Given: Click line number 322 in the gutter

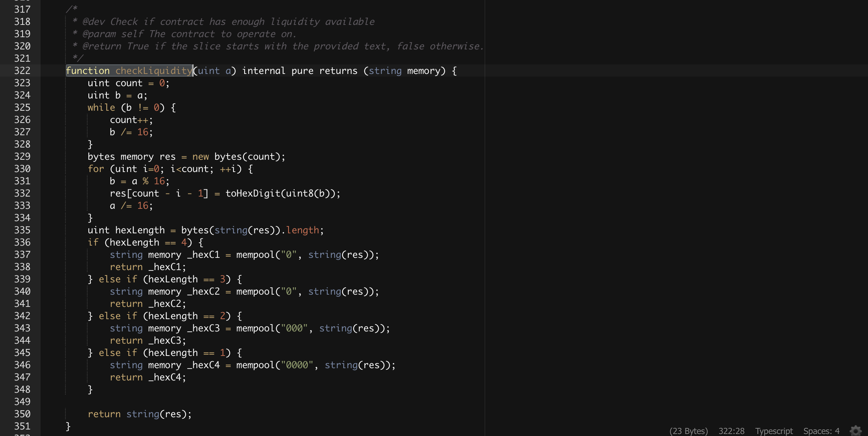Looking at the screenshot, I should tap(22, 71).
